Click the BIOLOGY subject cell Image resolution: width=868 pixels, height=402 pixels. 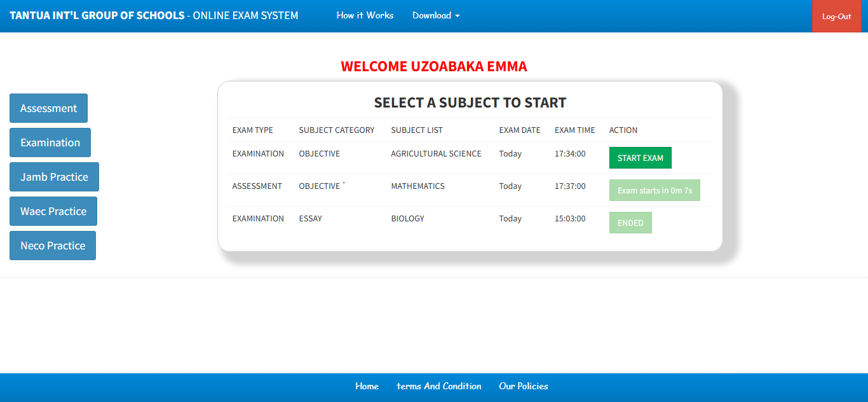[407, 219]
